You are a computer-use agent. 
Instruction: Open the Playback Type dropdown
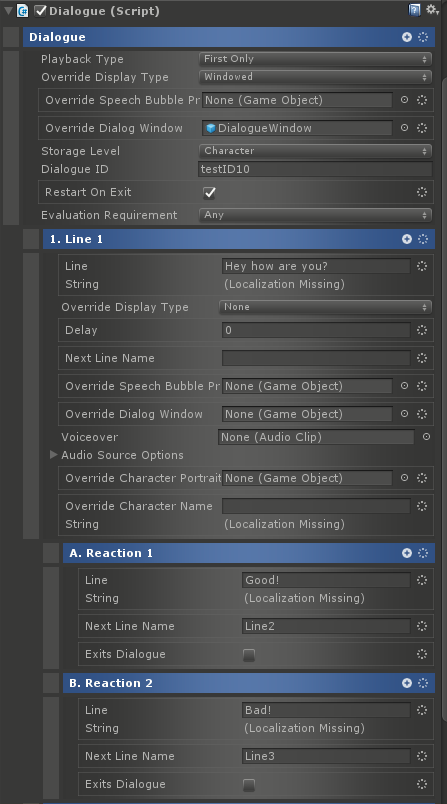click(315, 59)
